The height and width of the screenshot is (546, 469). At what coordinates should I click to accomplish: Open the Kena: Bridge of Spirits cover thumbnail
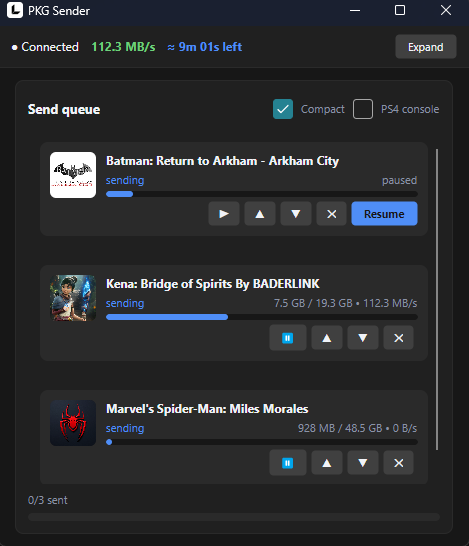pyautogui.click(x=73, y=298)
